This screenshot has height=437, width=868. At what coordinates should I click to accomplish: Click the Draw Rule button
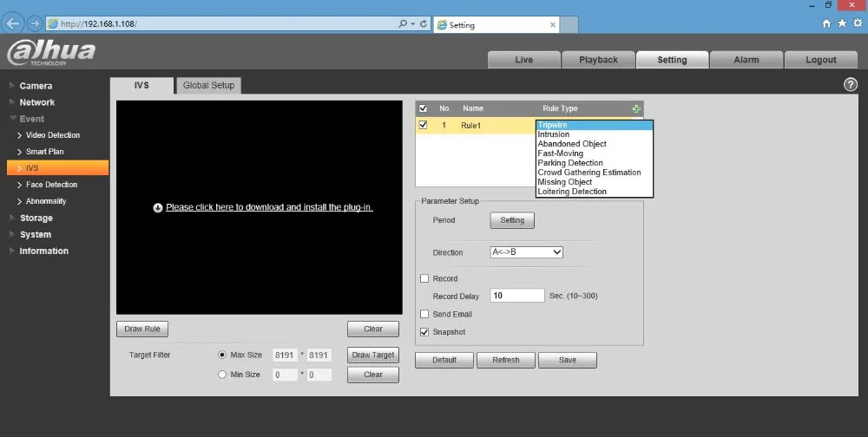(142, 329)
